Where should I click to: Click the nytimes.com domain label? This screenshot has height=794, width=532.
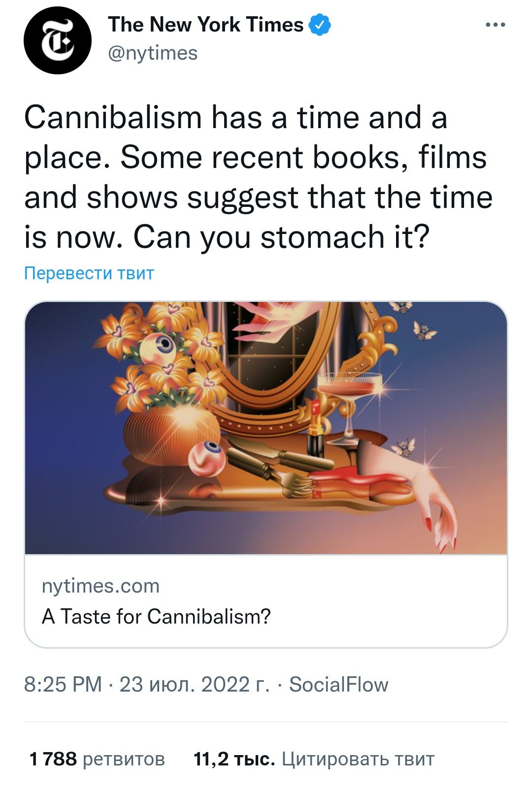[101, 586]
